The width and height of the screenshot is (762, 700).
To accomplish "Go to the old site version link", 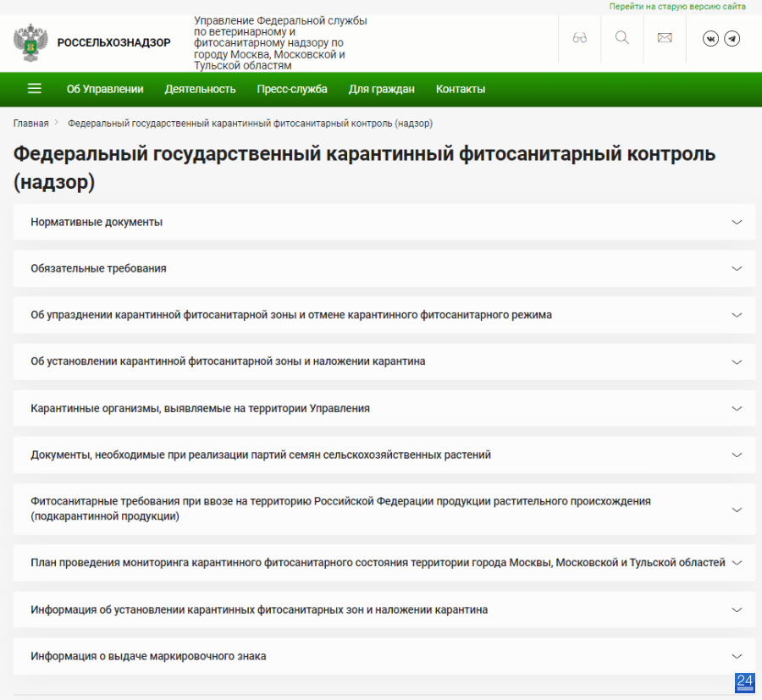I will pyautogui.click(x=677, y=6).
